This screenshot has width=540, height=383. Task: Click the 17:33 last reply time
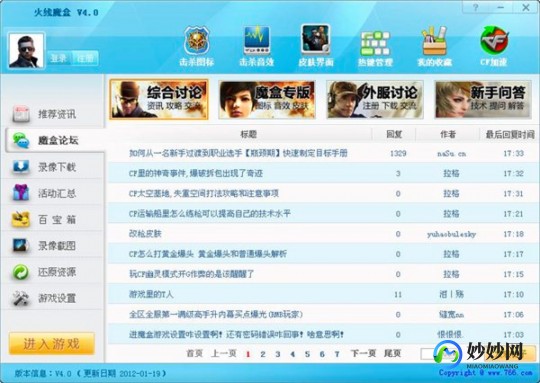513,153
